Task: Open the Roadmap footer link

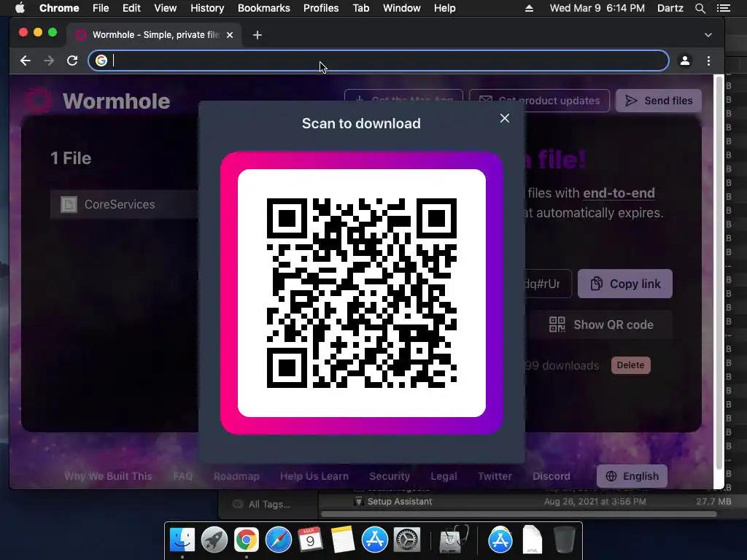Action: (236, 476)
